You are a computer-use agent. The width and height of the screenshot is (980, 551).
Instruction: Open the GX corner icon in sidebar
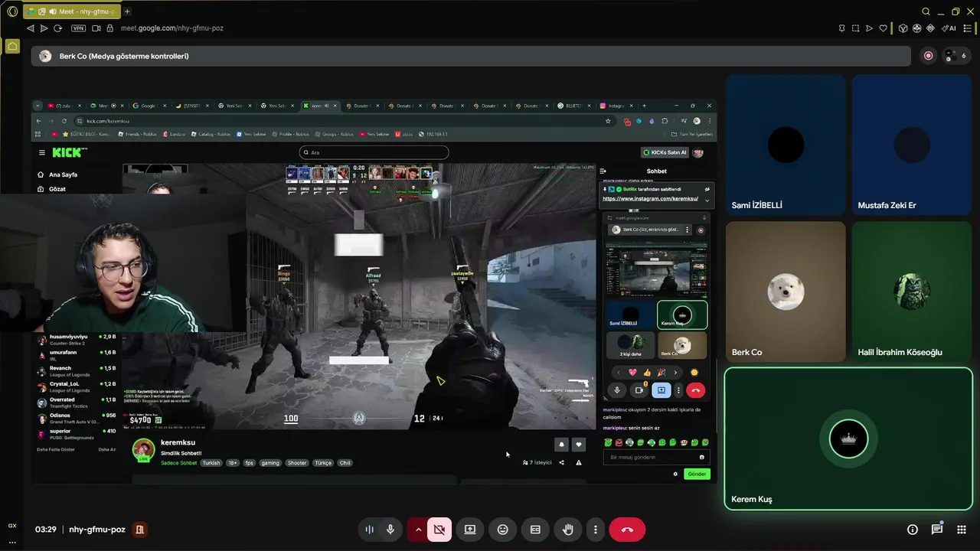tap(12, 526)
